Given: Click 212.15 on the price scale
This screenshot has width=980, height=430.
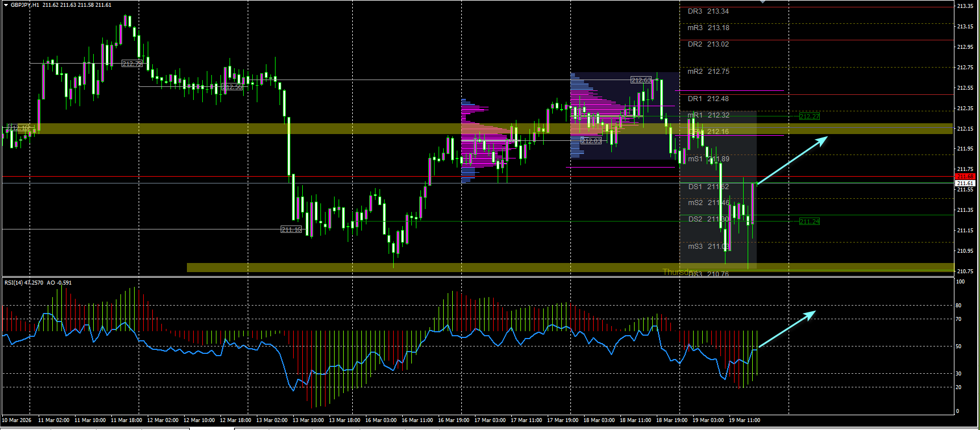Looking at the screenshot, I should 965,128.
